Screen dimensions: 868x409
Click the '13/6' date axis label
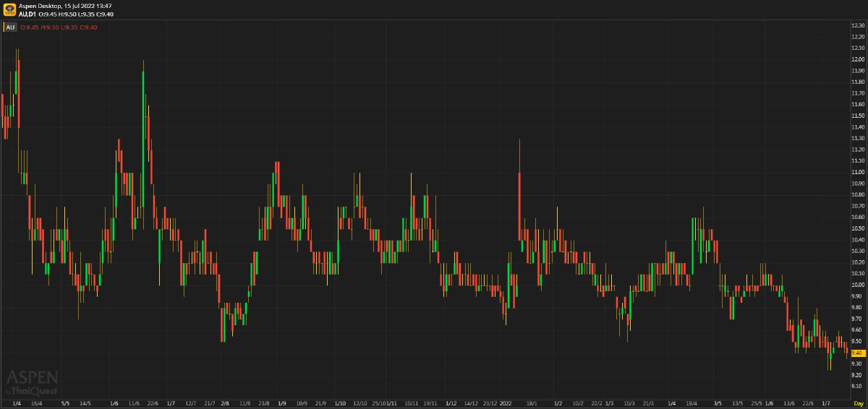788,402
